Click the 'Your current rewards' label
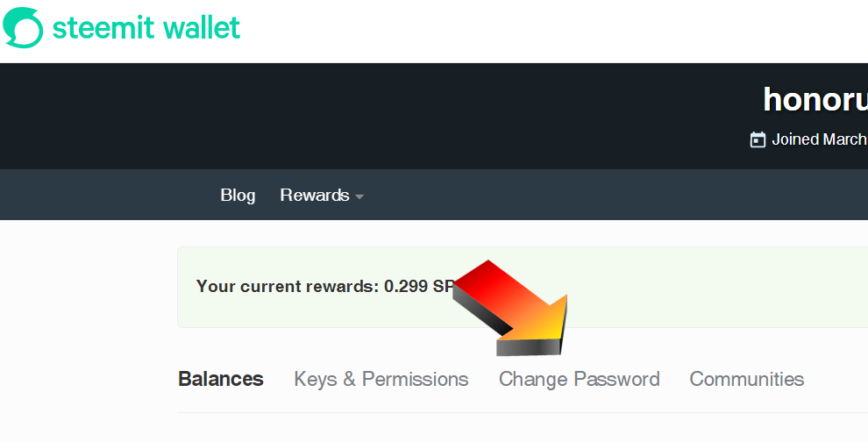The image size is (868, 442). [x=288, y=287]
